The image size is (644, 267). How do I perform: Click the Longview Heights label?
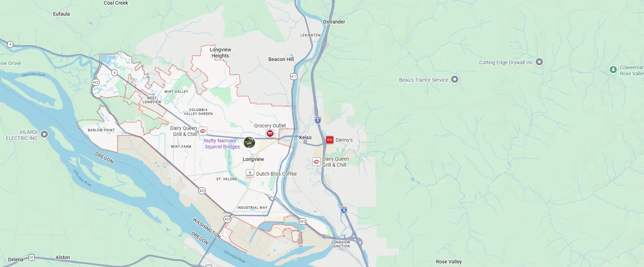(x=220, y=53)
